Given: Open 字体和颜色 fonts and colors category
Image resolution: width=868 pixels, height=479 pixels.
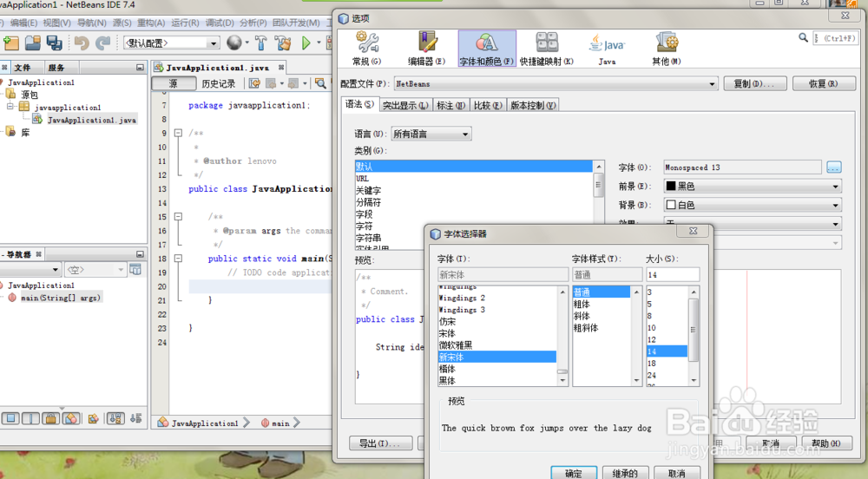Looking at the screenshot, I should coord(487,49).
